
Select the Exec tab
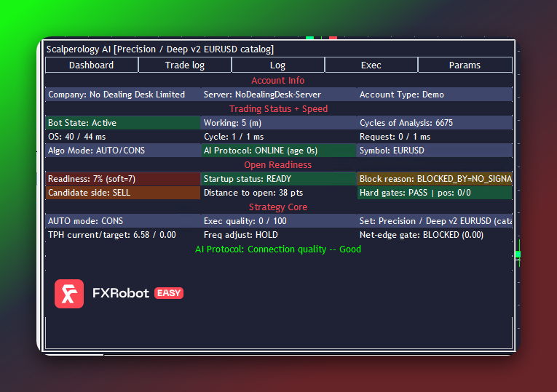click(x=371, y=65)
